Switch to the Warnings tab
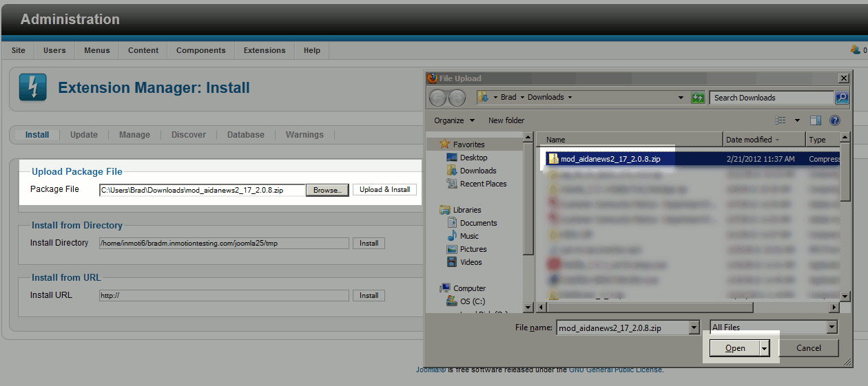The height and width of the screenshot is (386, 868). [304, 135]
